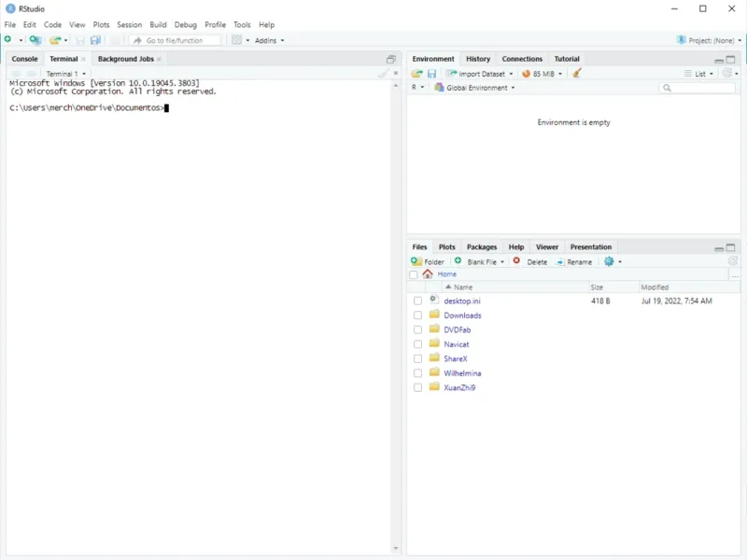Open the Wilhelmina folder link
The image size is (747, 560).
tap(462, 373)
